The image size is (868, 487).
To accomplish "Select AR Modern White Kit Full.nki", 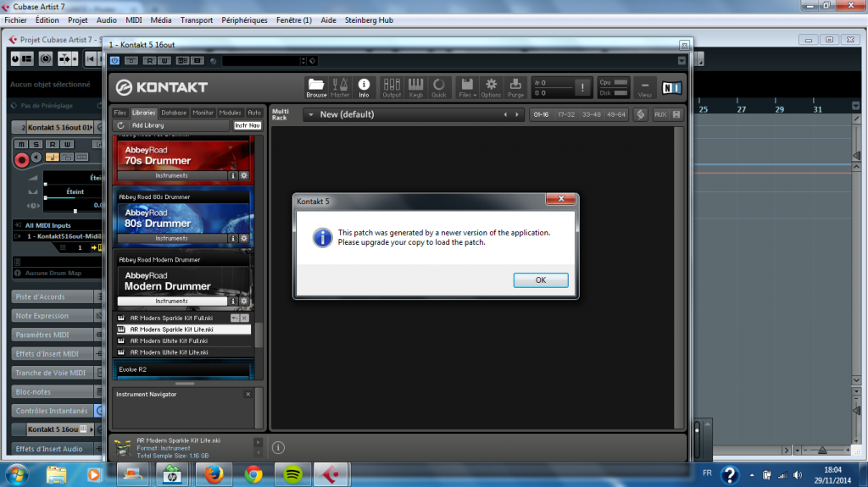I will tap(183, 340).
